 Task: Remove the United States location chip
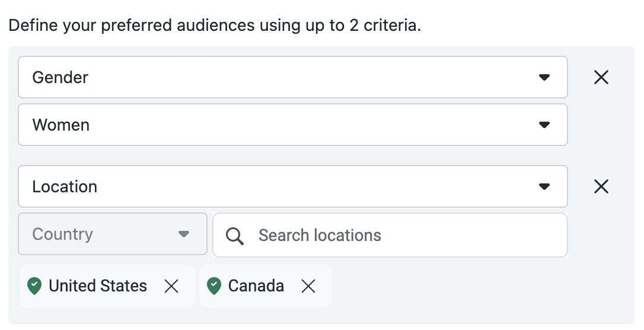point(171,286)
